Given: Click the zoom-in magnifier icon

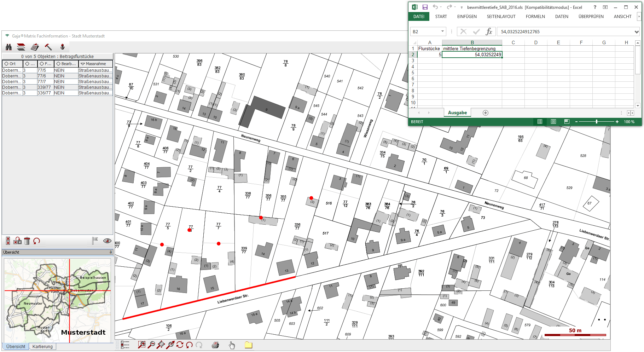Looking at the screenshot, I should [x=141, y=345].
